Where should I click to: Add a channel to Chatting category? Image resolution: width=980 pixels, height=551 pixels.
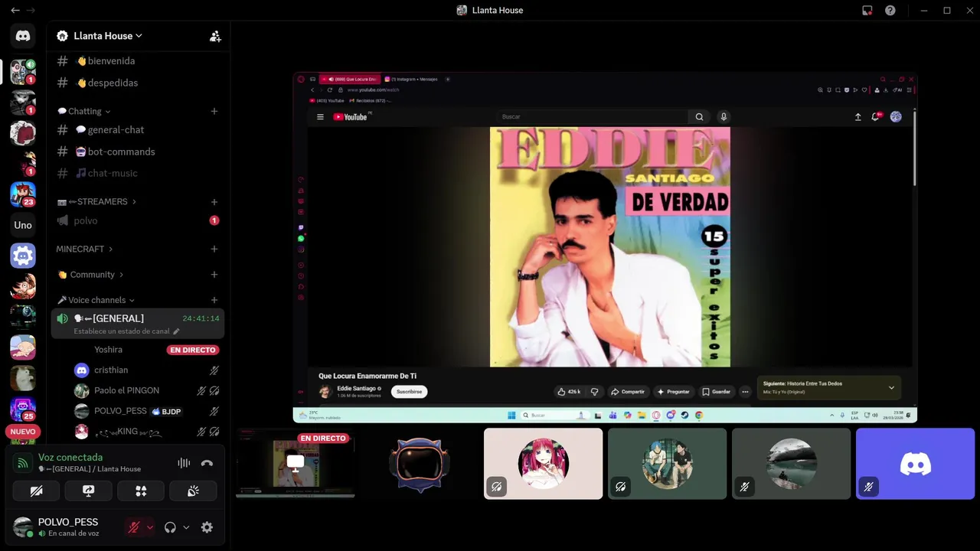[214, 111]
